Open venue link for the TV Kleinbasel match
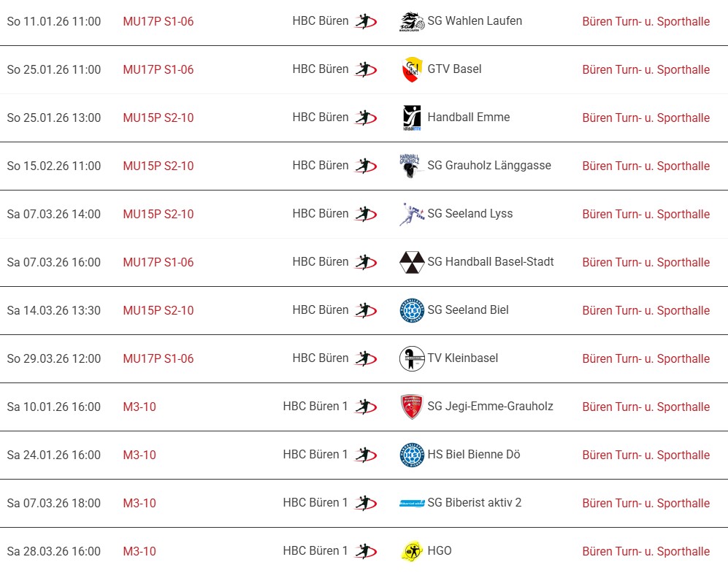728x573 pixels. click(645, 359)
